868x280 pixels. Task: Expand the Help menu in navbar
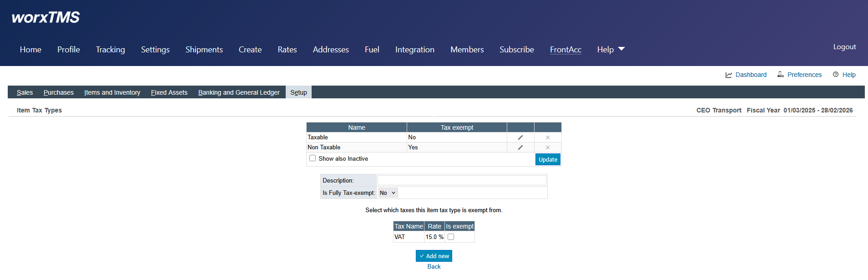click(x=611, y=50)
